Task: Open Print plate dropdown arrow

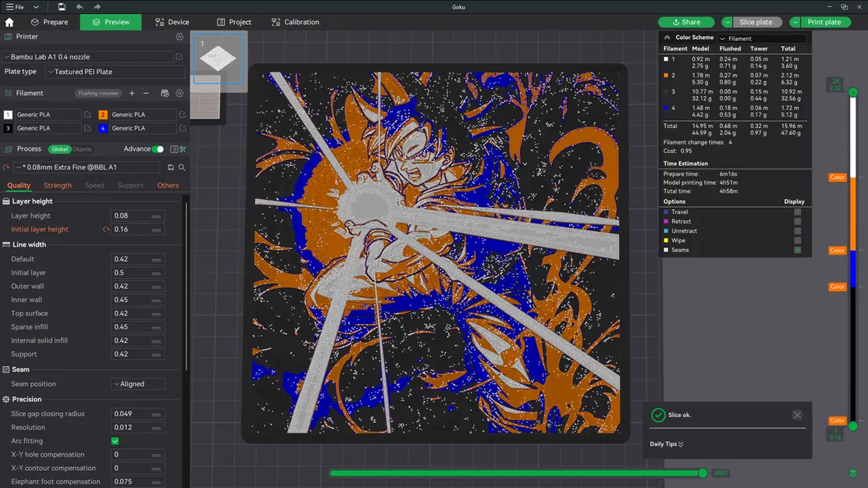Action: click(795, 22)
